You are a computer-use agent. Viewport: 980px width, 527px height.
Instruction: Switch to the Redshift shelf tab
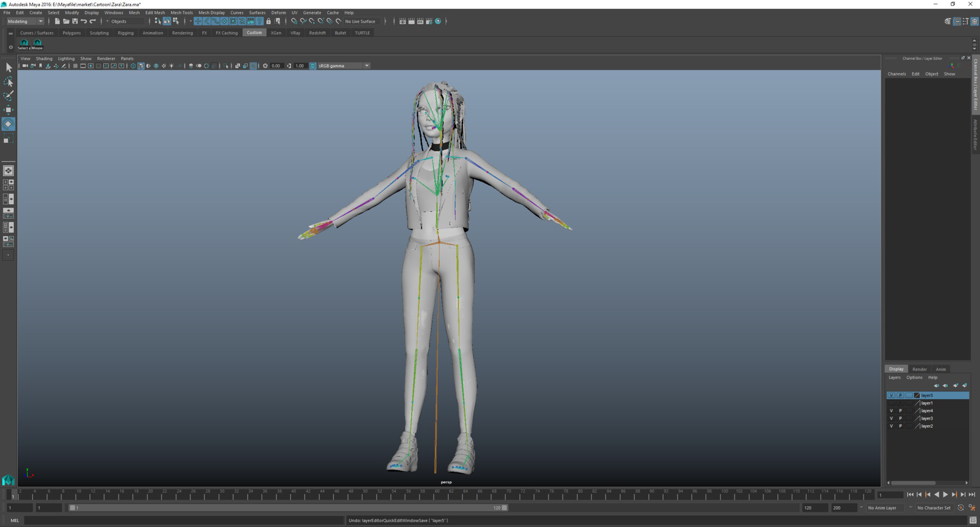tap(317, 33)
